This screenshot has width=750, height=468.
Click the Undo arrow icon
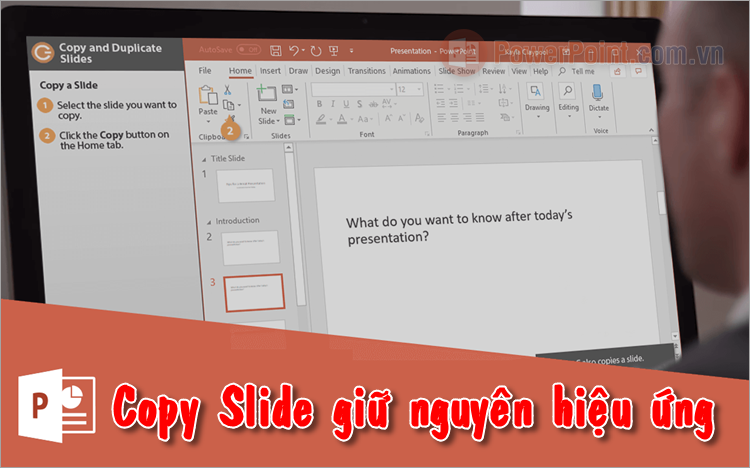(294, 50)
